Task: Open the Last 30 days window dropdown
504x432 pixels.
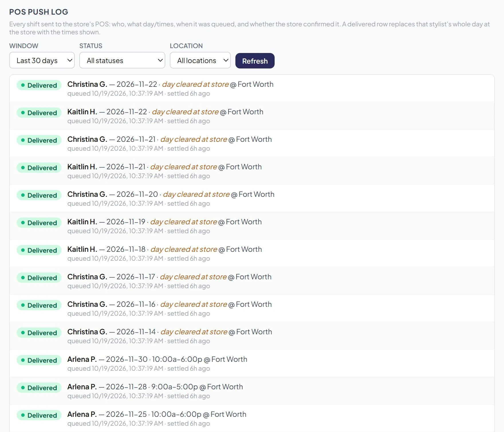Action: [42, 60]
